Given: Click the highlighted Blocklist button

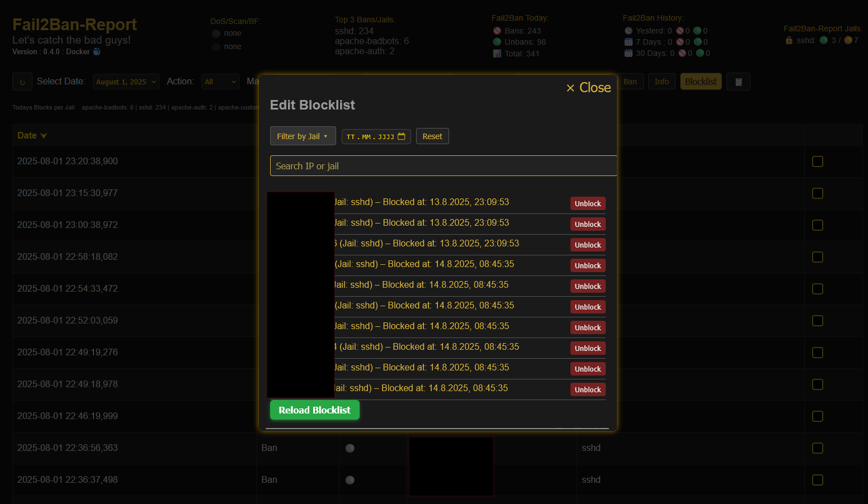Looking at the screenshot, I should pos(701,82).
